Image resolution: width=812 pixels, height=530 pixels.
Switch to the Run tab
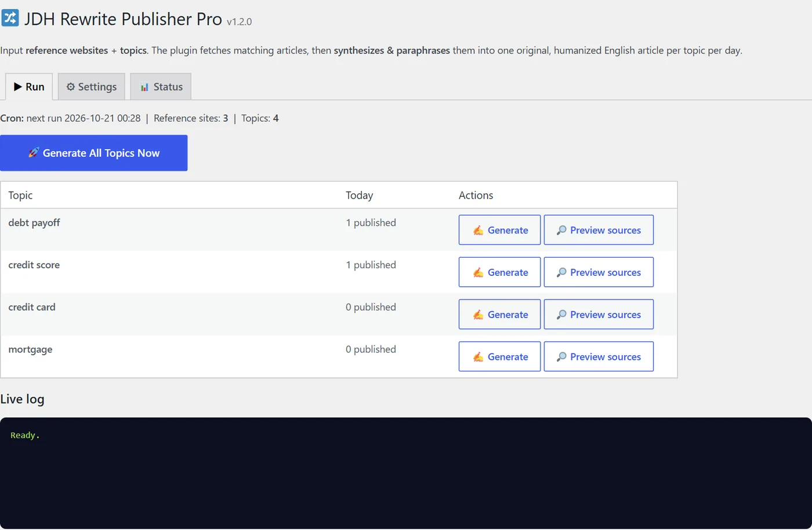[29, 86]
